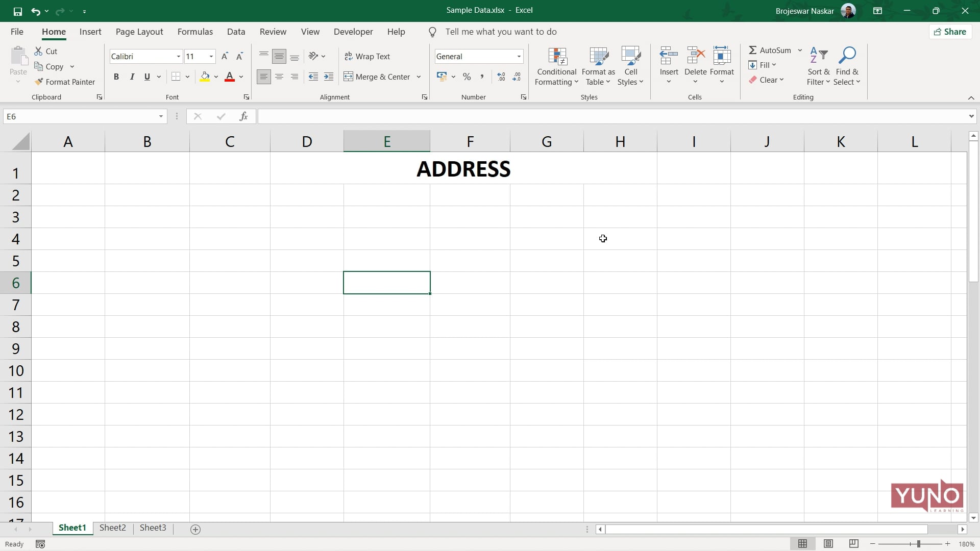Switch to Page Layout view button

[828, 544]
